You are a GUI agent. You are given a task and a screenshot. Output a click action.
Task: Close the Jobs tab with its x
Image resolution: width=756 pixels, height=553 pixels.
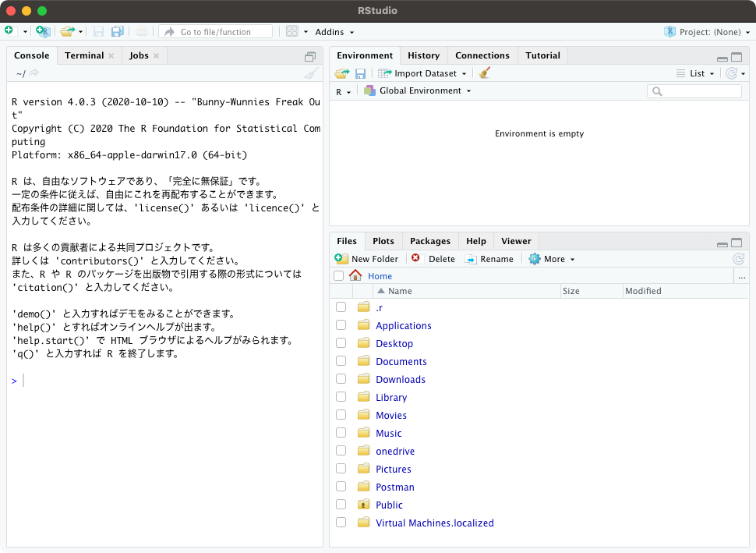point(156,55)
